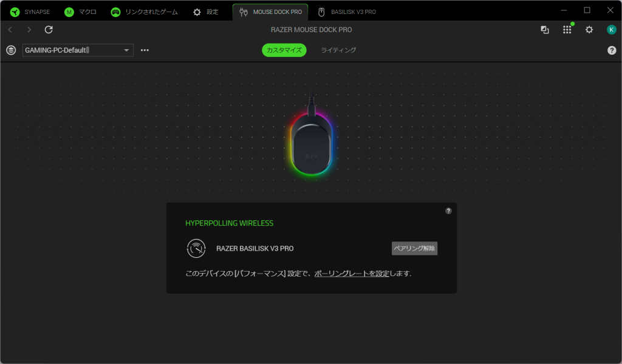Open the profile options three-dot menu
The image size is (622, 364).
coord(145,50)
